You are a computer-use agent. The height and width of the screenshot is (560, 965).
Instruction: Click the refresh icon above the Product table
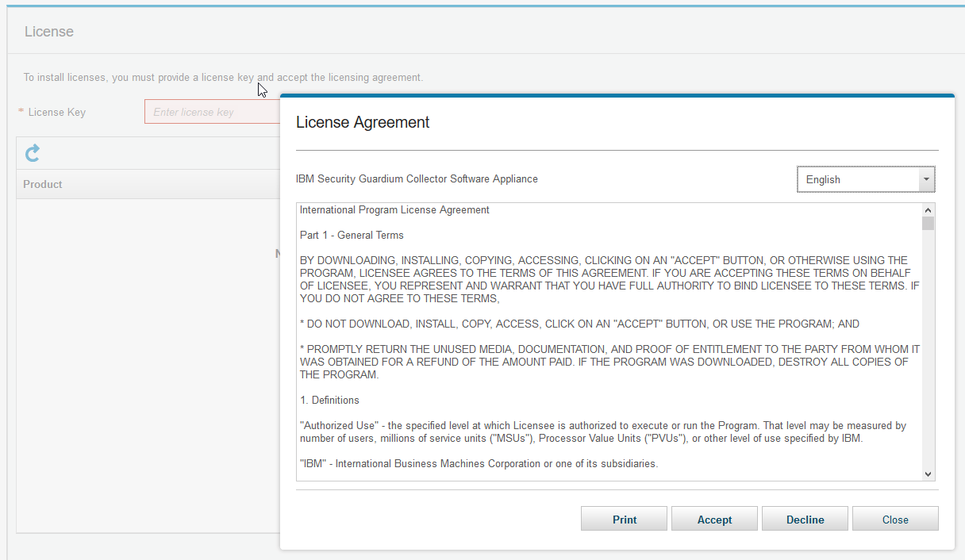[33, 153]
